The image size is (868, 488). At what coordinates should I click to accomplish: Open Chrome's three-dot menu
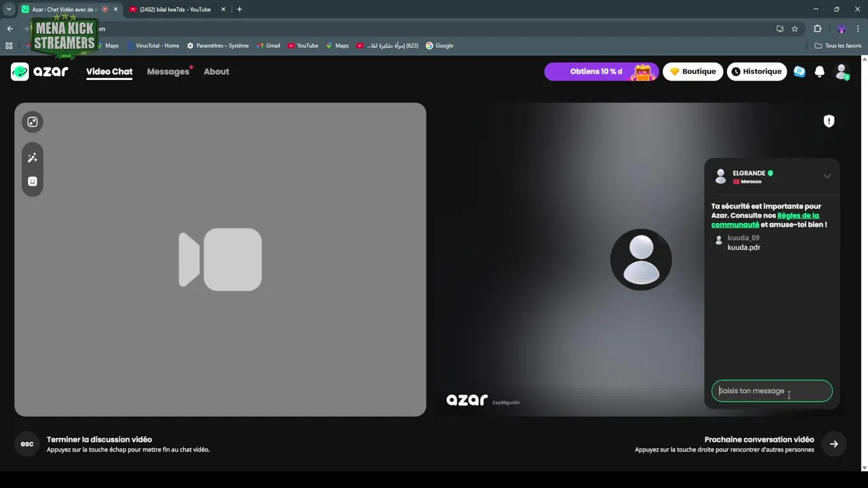click(x=858, y=28)
